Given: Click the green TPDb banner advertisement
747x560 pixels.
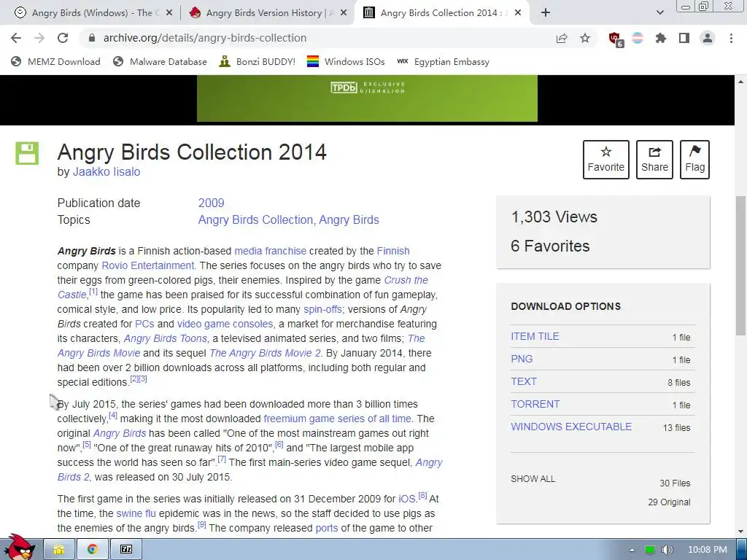Looking at the screenshot, I should pos(367,98).
